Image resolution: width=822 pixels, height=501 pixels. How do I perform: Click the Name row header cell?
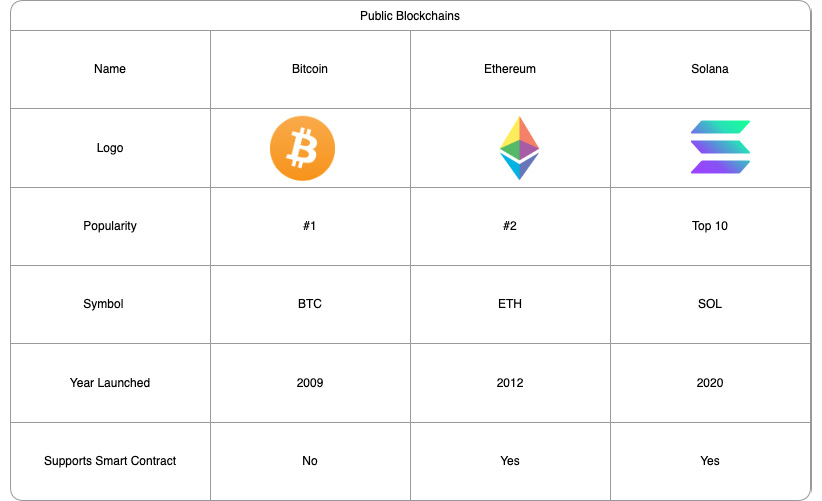[110, 69]
